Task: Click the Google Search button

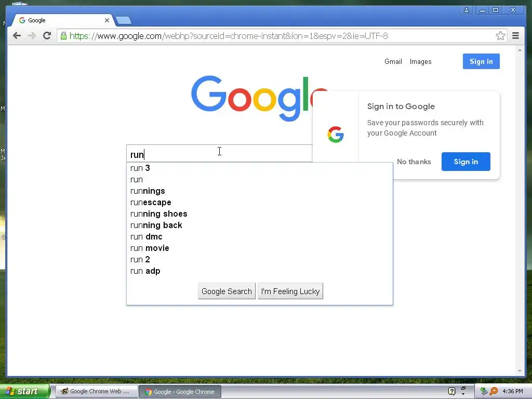Action: coord(227,291)
